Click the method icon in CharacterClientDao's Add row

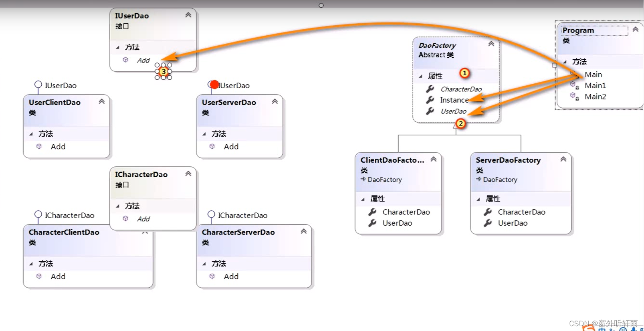pyautogui.click(x=39, y=276)
